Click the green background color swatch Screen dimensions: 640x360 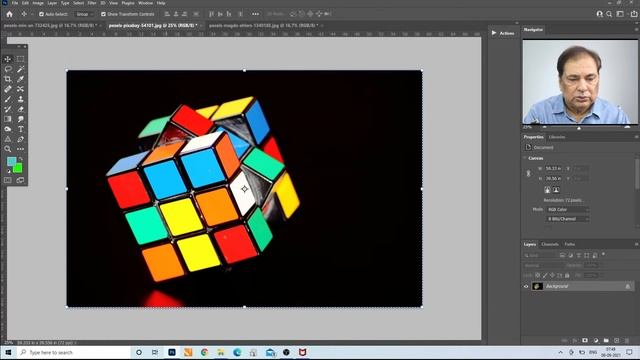18,168
